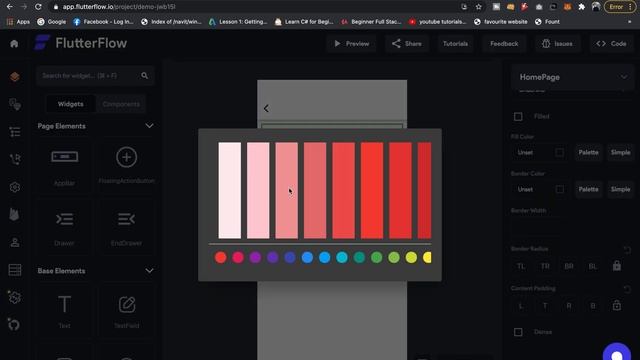Choose Palette for Border Color
This screenshot has height=360, width=640.
[588, 189]
